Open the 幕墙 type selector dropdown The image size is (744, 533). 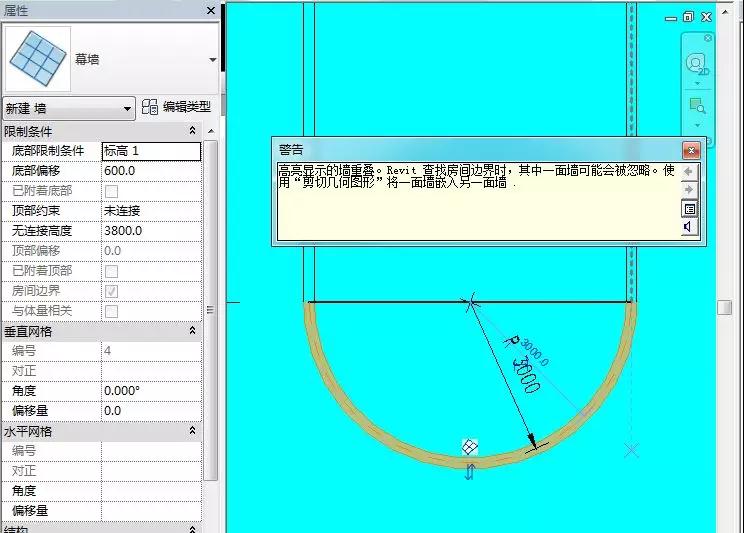[x=213, y=60]
